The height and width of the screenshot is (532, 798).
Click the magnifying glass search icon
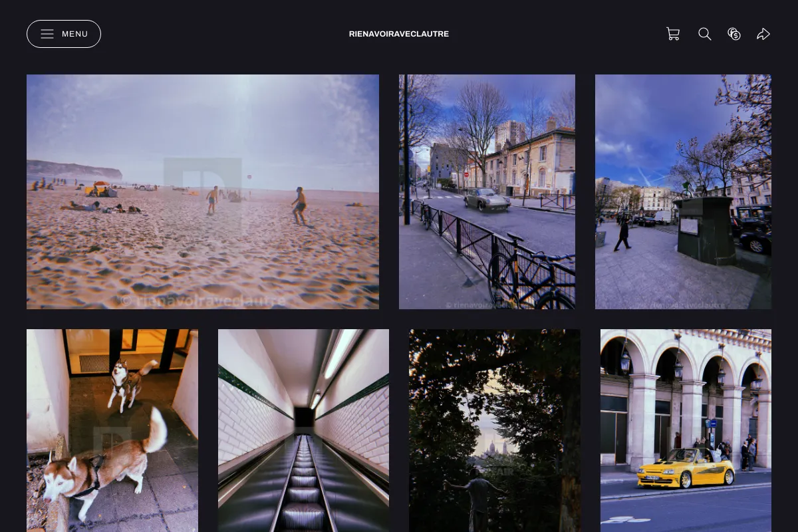pos(705,34)
